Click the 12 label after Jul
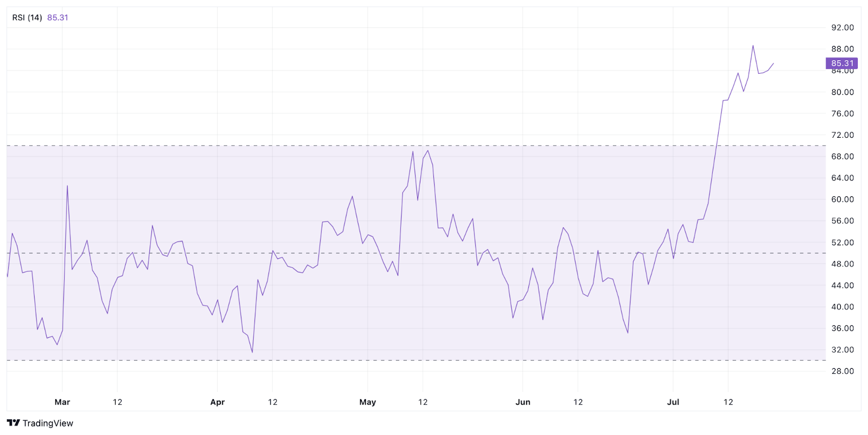The height and width of the screenshot is (435, 868). click(728, 402)
